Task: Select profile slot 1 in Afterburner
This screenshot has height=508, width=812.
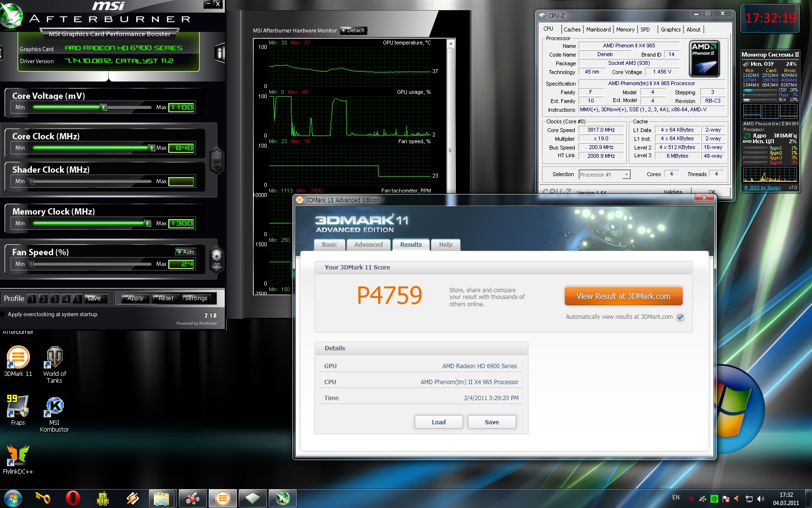Action: (x=32, y=299)
